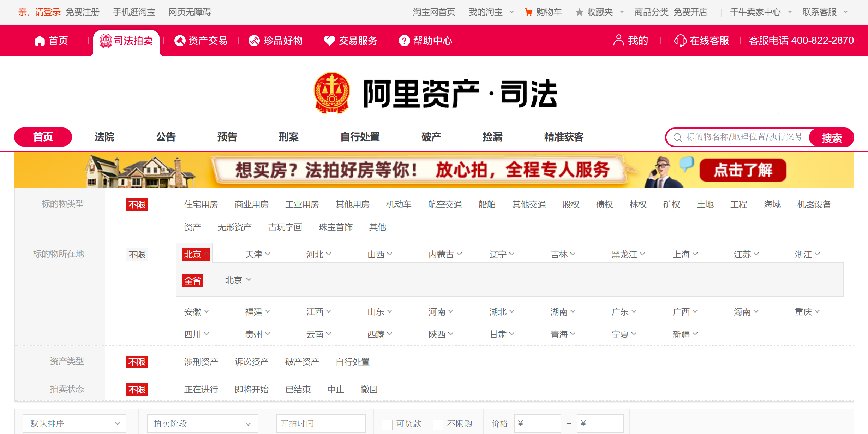Select the 涉刑资产 asset type
The image size is (868, 434).
(201, 362)
